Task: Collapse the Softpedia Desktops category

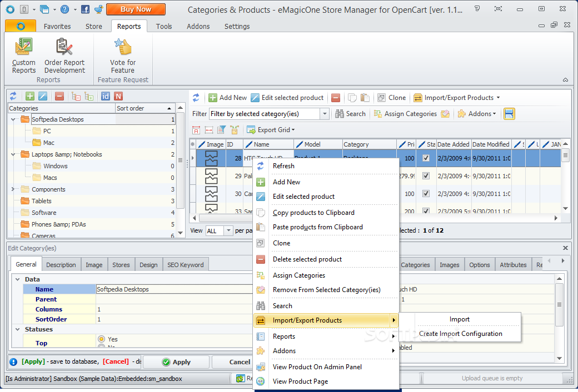Action: coord(13,119)
